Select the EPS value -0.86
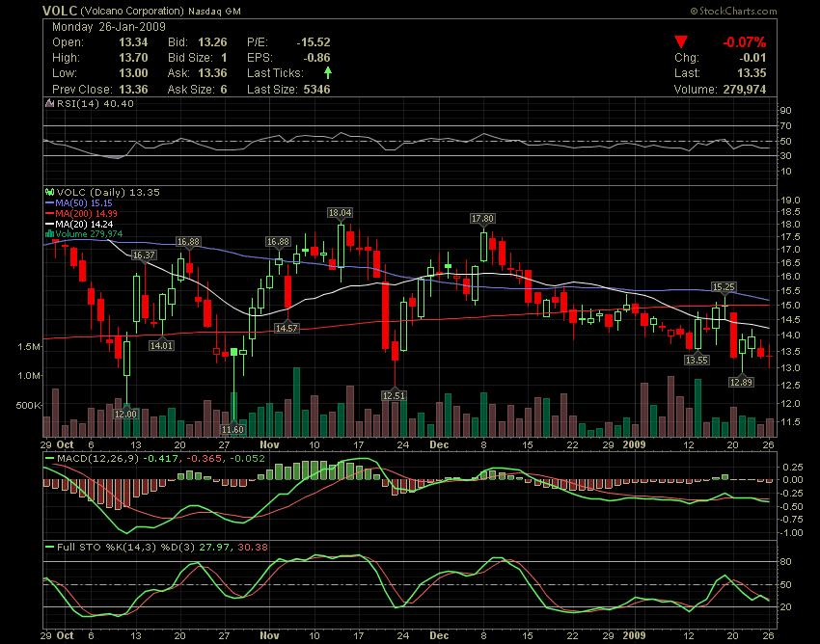This screenshot has width=820, height=644. pos(316,58)
